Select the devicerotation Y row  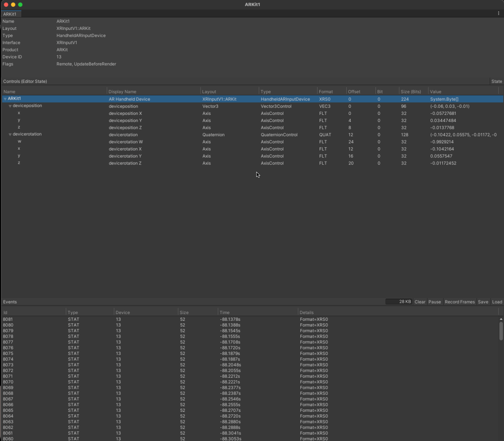(x=252, y=156)
